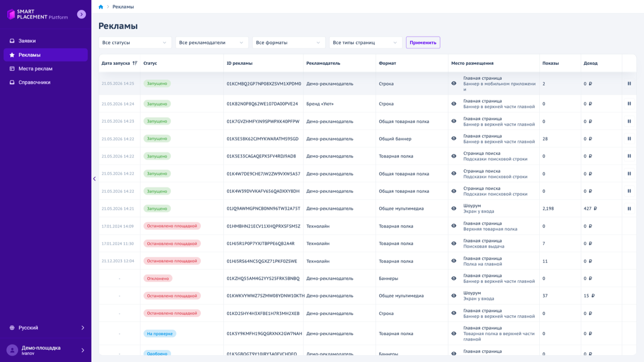Open the Все статусы filter dropdown

135,43
